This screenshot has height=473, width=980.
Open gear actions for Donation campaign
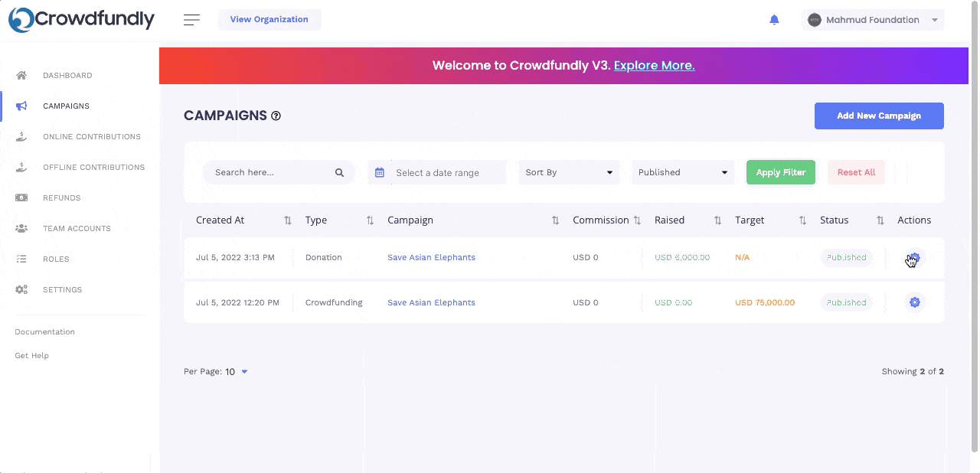(914, 258)
